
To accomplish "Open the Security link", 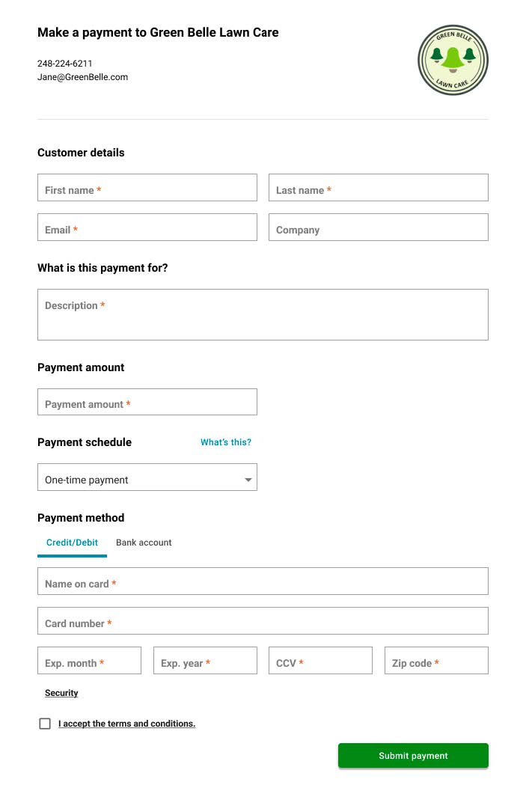I will [61, 693].
